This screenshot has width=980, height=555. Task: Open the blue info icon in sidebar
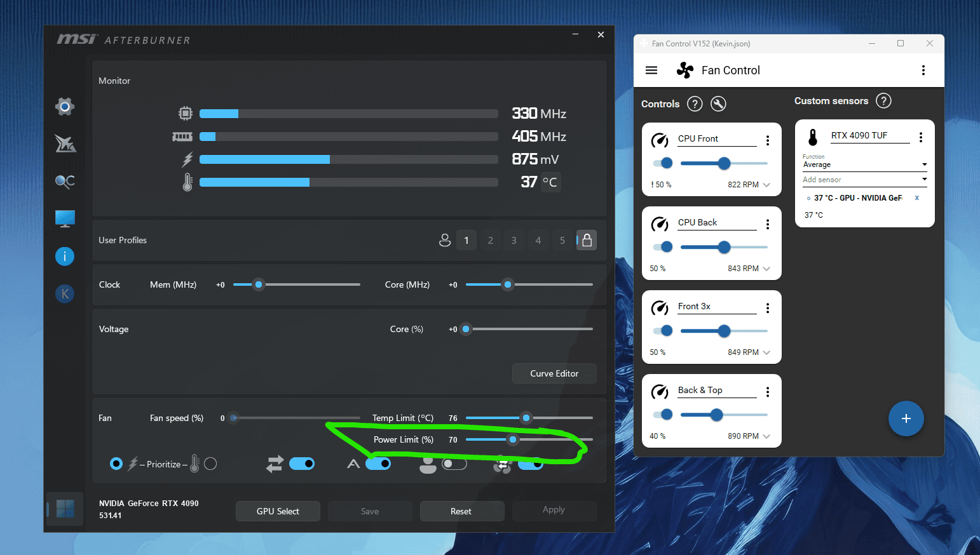65,257
